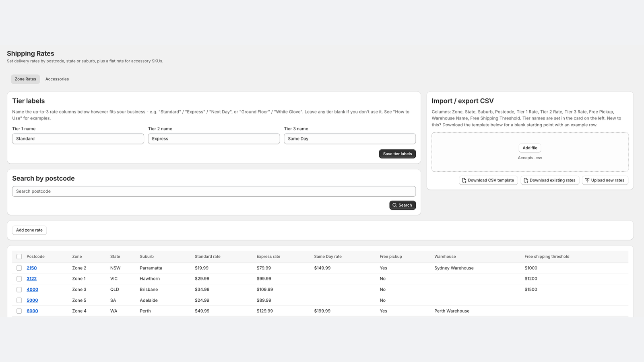644x362 pixels.
Task: Open postcode 2150 link
Action: point(32,268)
